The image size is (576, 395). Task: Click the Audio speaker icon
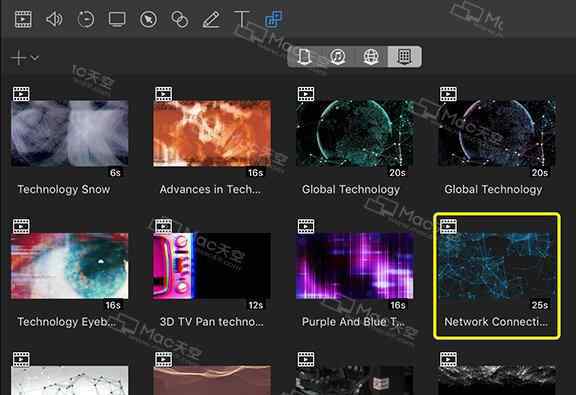[54, 19]
